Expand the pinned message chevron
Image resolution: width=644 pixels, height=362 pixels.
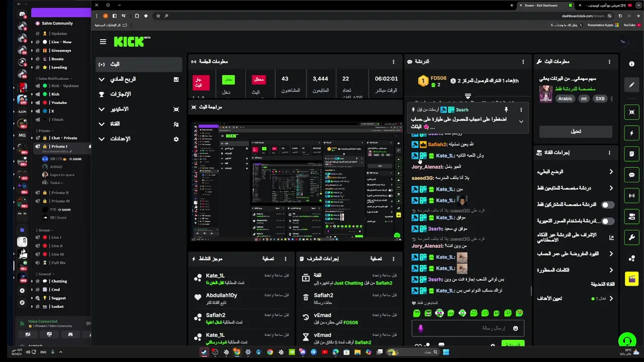pos(521,122)
